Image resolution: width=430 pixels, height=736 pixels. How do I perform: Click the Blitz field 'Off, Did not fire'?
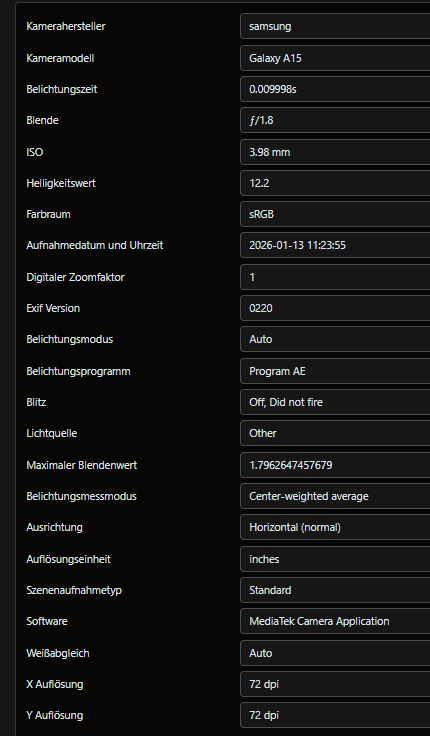point(335,402)
